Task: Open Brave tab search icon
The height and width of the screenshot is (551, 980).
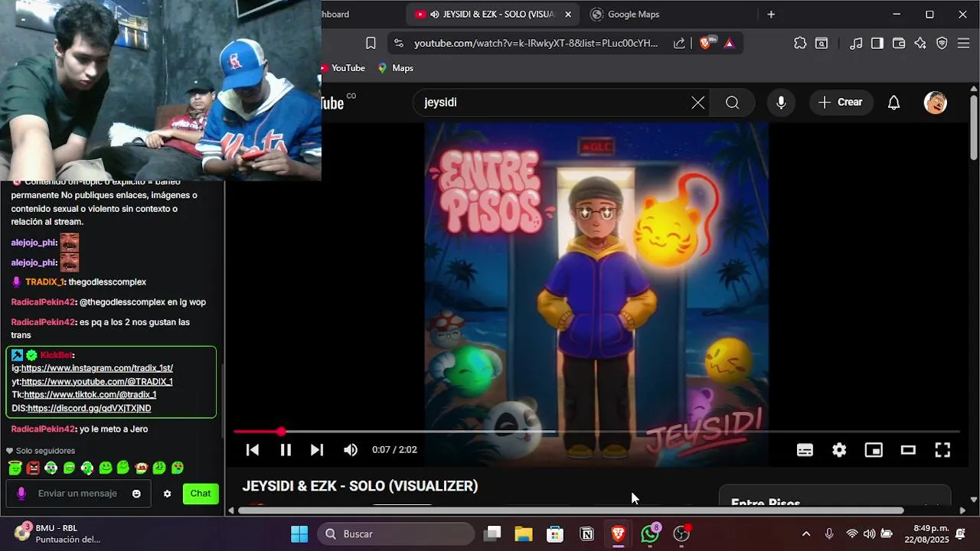Action: coord(822,44)
